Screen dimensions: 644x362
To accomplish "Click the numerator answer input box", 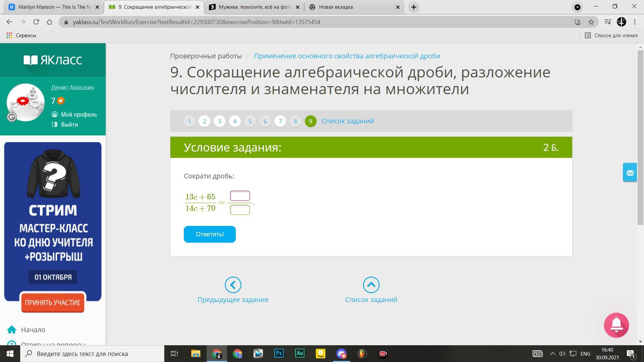I will tap(240, 196).
